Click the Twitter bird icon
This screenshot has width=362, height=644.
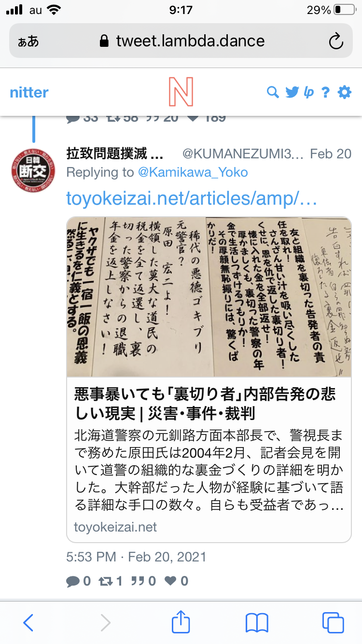292,92
